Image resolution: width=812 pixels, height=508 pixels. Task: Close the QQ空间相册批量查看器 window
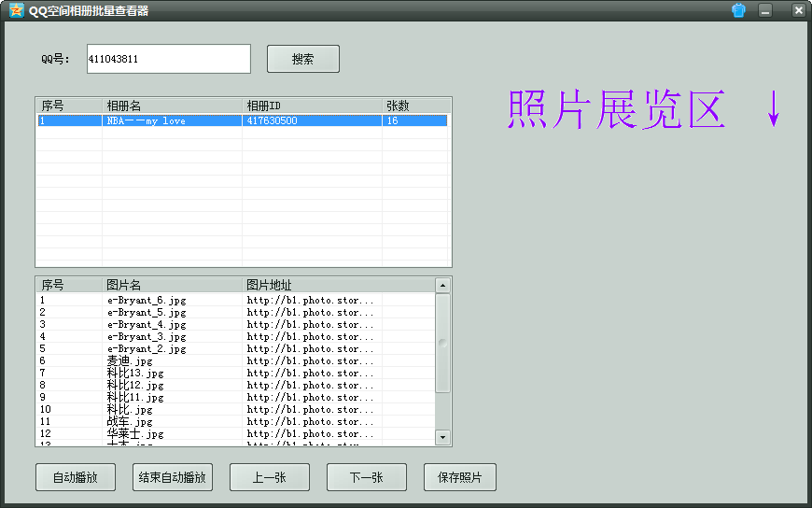click(798, 10)
